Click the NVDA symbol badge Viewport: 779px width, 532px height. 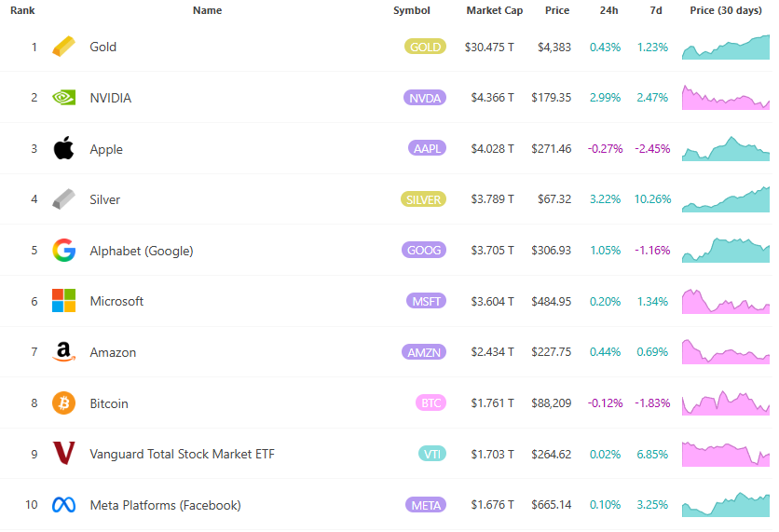click(425, 98)
